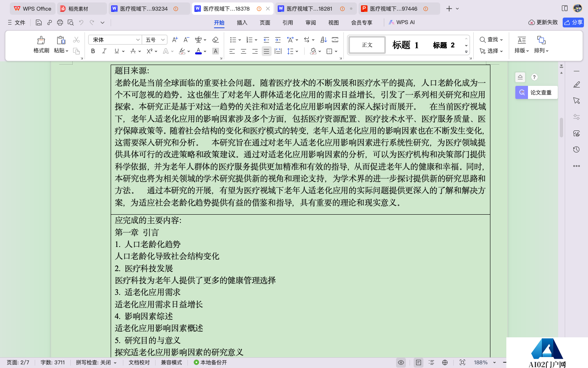The image size is (588, 368).
Task: Click the 论文查重 plagiarism check icon
Action: (522, 92)
